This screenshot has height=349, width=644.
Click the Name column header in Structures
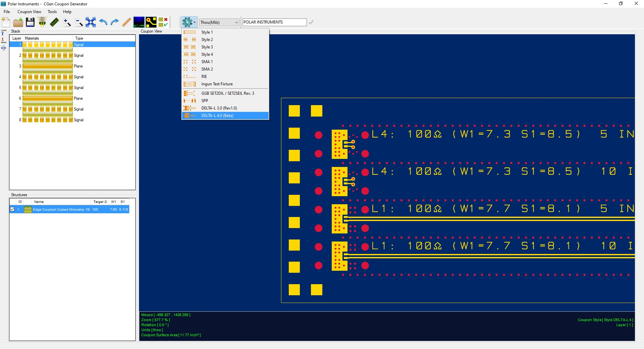coord(61,202)
